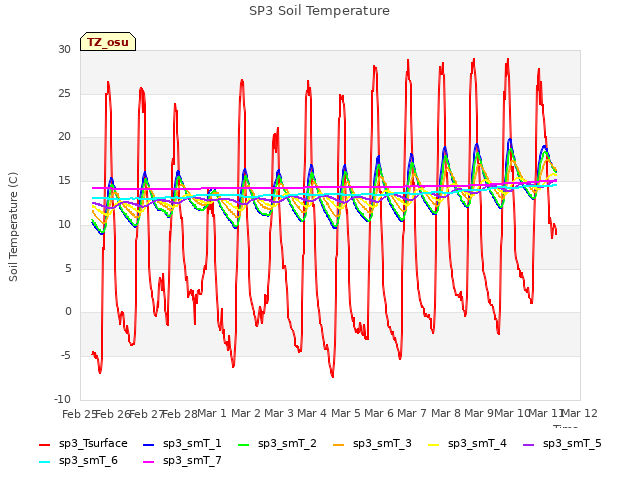Click the red sp3_Tsurface legend swatch
This screenshot has width=640, height=480.
pos(44,444)
